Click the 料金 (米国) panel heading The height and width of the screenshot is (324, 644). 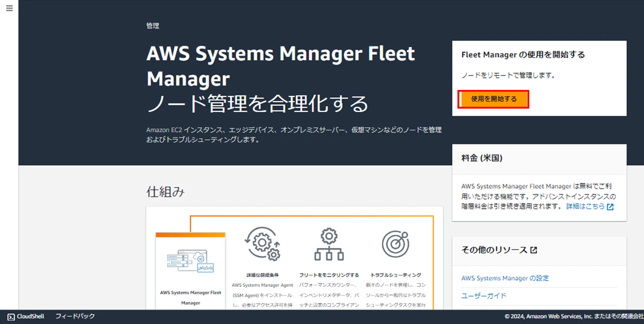482,158
